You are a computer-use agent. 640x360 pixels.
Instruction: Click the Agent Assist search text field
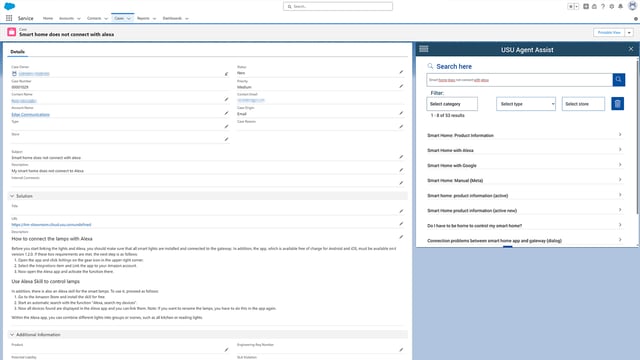point(519,80)
